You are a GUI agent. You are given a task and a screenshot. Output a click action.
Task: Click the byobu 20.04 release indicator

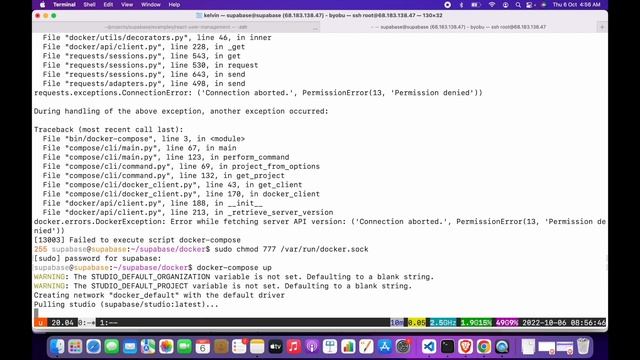tap(62, 322)
